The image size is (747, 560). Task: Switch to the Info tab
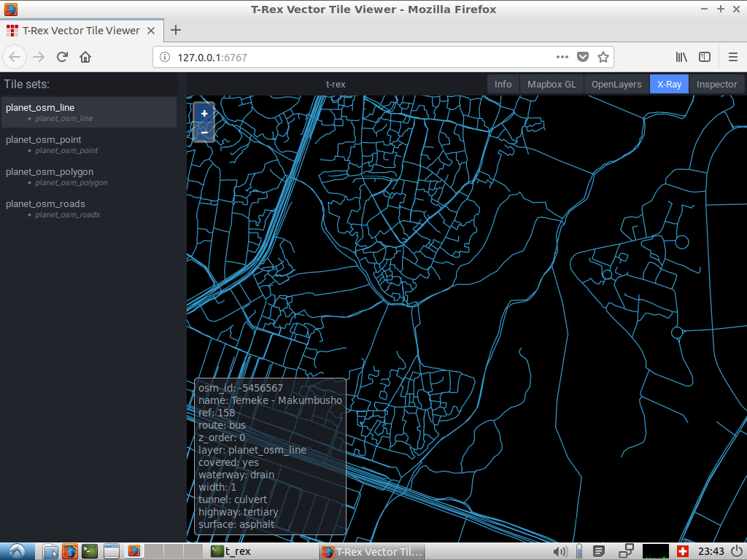(503, 85)
